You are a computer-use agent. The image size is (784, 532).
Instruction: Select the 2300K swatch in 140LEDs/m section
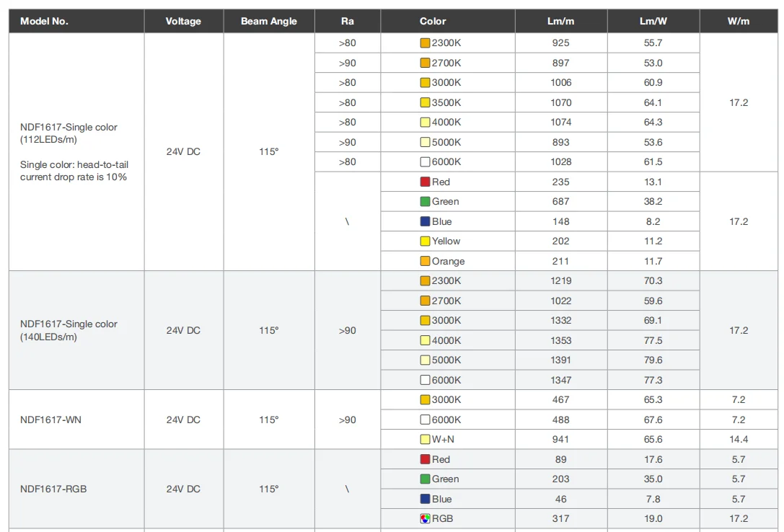426,281
